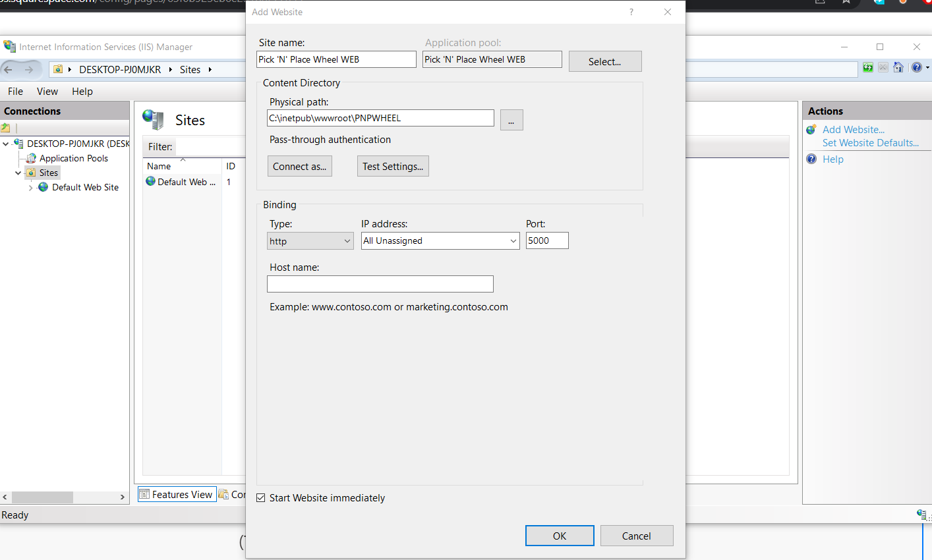This screenshot has height=560, width=932.
Task: Open the Help menu
Action: coord(82,92)
